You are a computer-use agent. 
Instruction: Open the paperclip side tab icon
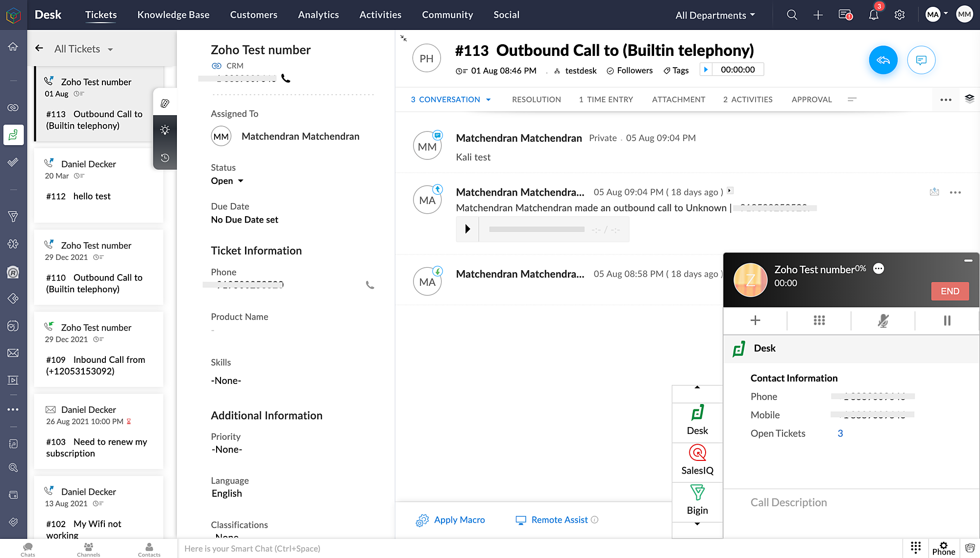click(x=165, y=103)
